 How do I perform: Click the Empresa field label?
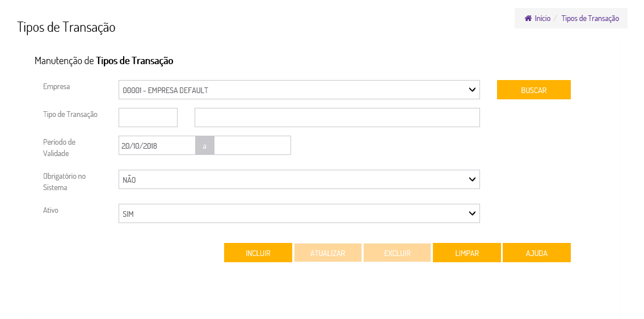57,87
